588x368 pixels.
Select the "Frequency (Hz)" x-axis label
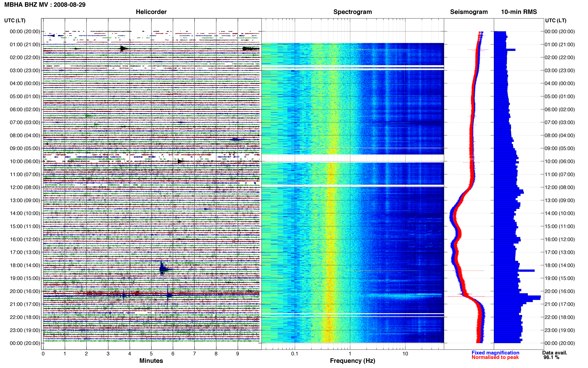tap(352, 361)
